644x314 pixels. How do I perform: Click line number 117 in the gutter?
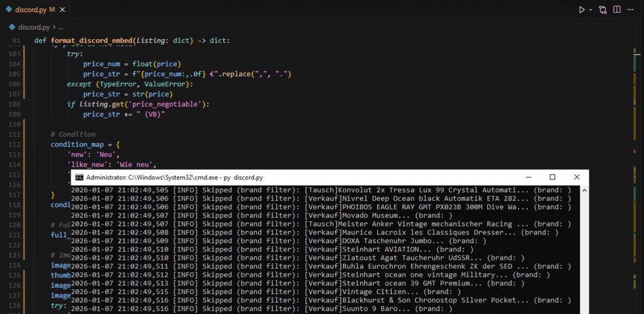15,195
